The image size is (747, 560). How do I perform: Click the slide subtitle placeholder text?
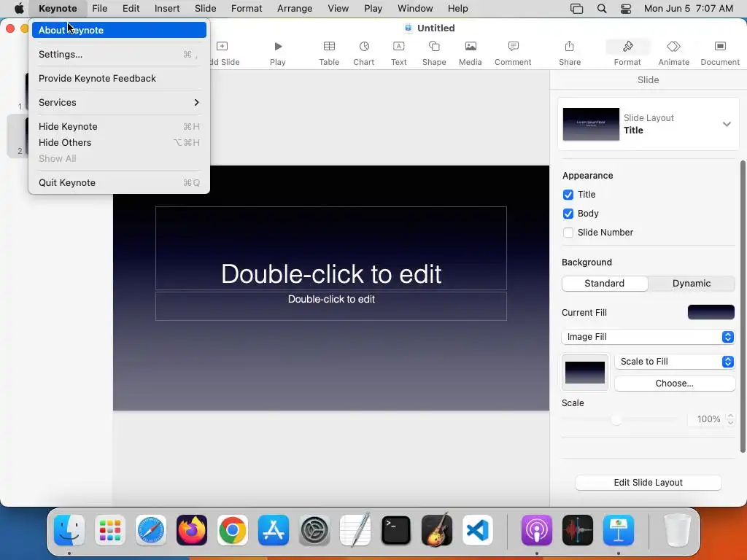coord(331,299)
